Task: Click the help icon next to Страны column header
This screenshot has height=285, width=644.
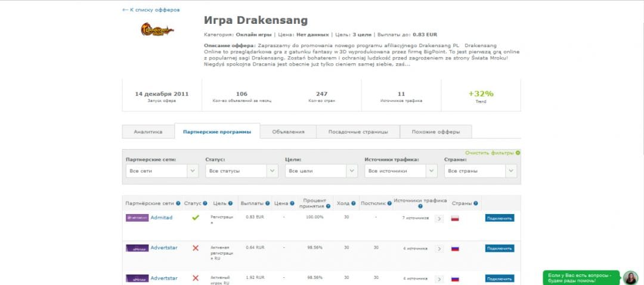Action: [x=476, y=203]
